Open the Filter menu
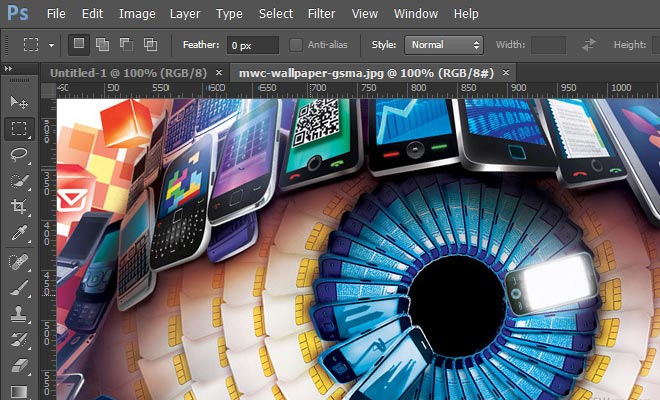Viewport: 660px width, 400px height. tap(321, 14)
